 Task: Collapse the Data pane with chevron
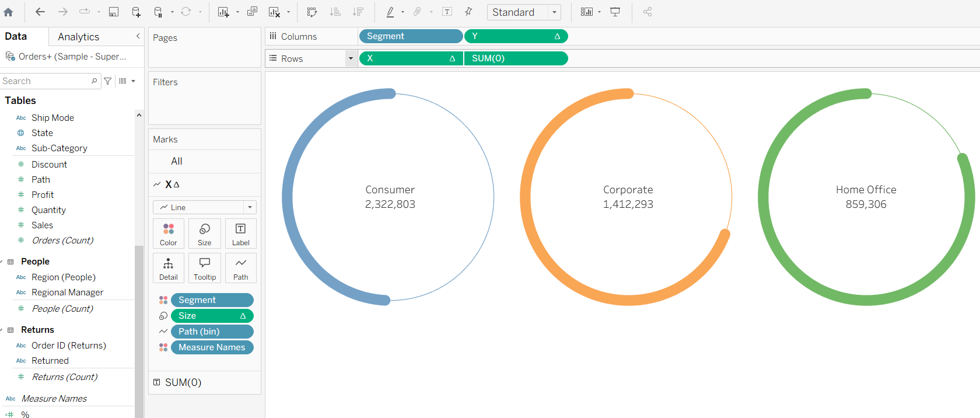(138, 36)
